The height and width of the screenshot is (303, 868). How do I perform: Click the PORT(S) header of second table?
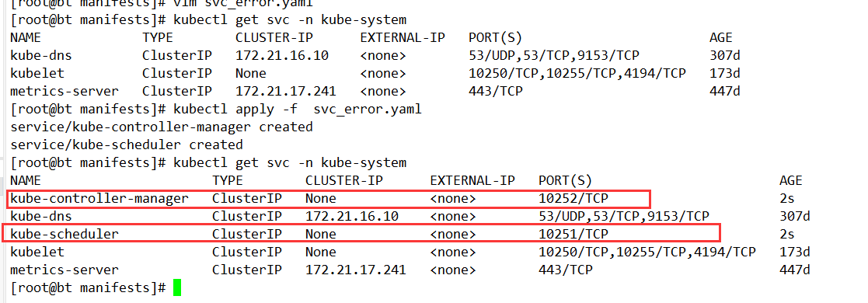565,180
